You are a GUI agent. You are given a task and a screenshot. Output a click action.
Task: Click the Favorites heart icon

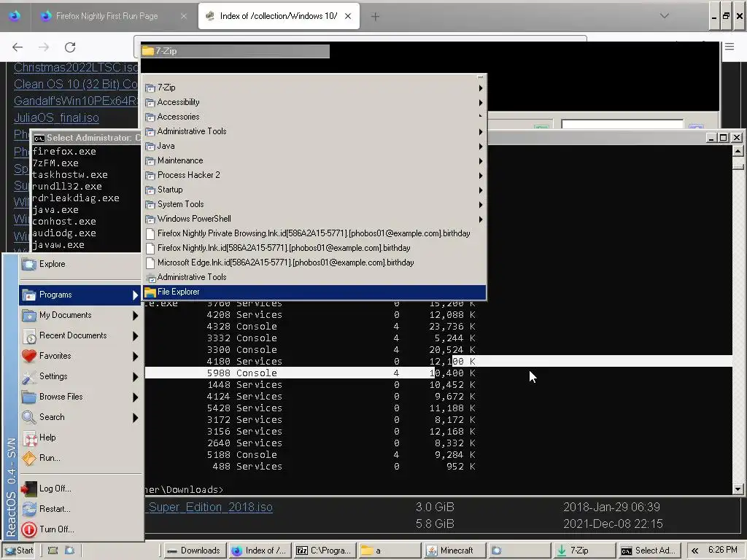(x=29, y=356)
